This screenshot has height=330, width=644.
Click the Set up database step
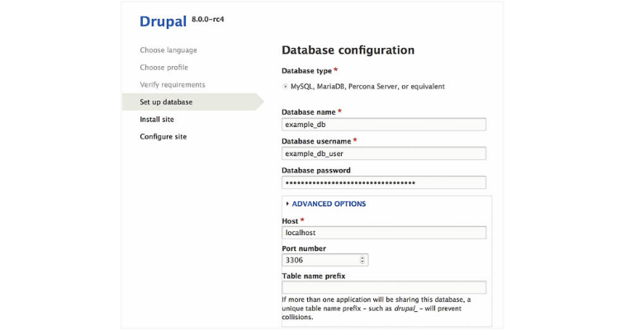(x=166, y=102)
